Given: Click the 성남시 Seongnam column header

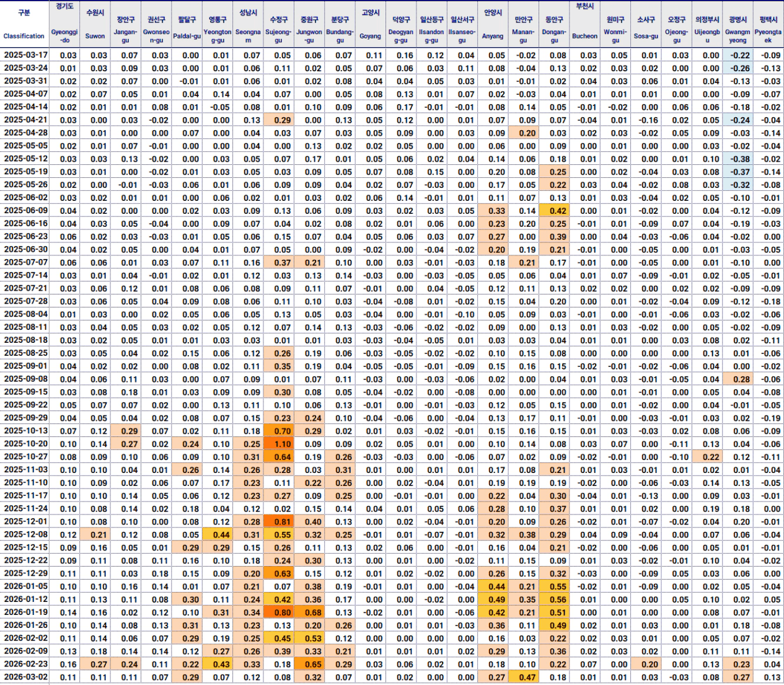Looking at the screenshot, I should (x=248, y=24).
